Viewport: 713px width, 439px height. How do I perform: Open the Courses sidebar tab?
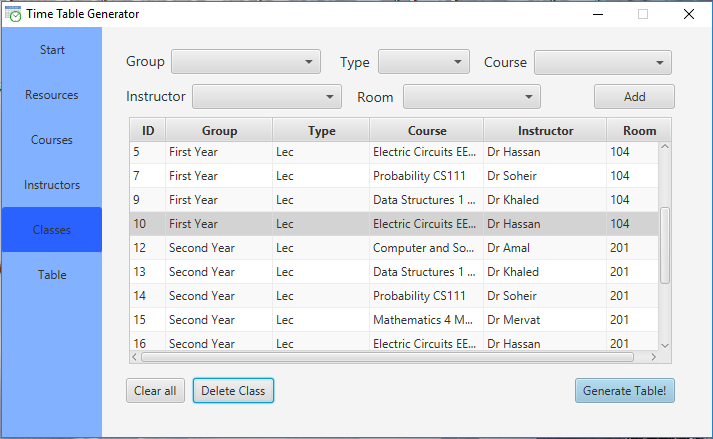52,140
